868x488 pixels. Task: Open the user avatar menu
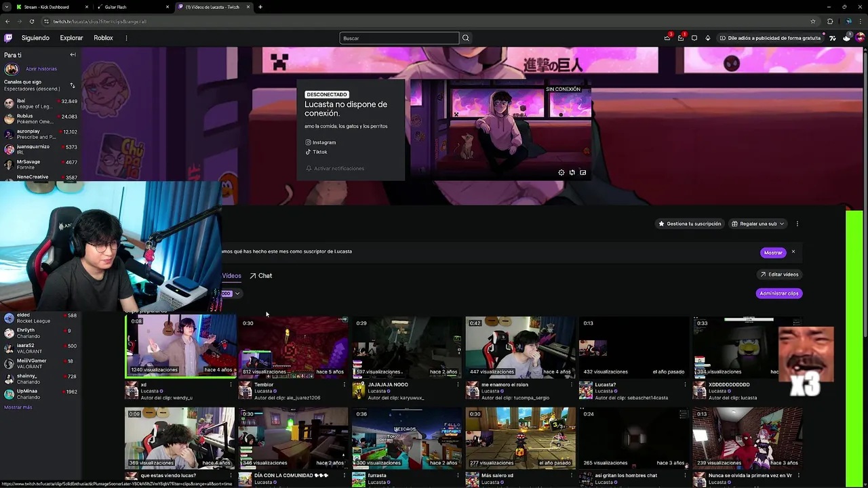point(860,38)
